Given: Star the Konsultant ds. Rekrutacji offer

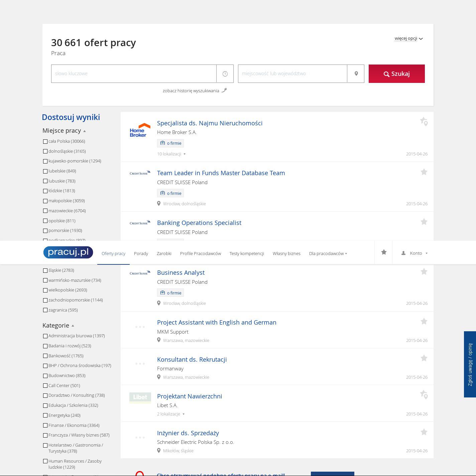Looking at the screenshot, I should [x=424, y=358].
